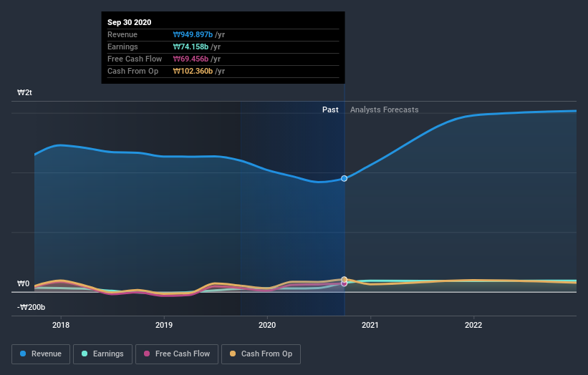Click the orange Cash From Op data point
This screenshot has height=375, width=588.
coord(344,280)
